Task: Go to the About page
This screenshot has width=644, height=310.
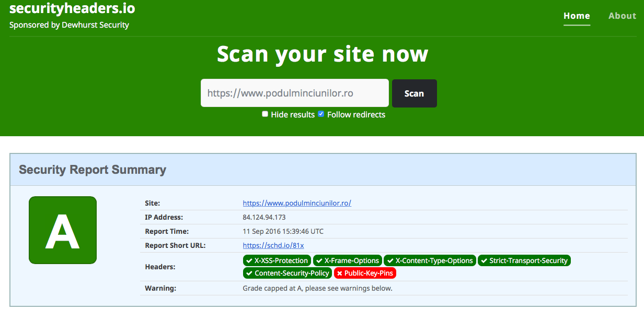Action: [622, 16]
